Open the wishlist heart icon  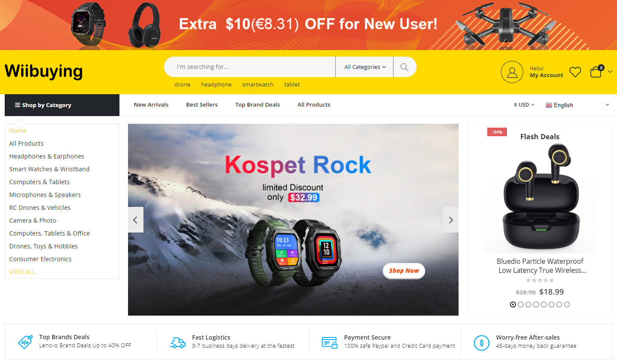click(x=575, y=72)
